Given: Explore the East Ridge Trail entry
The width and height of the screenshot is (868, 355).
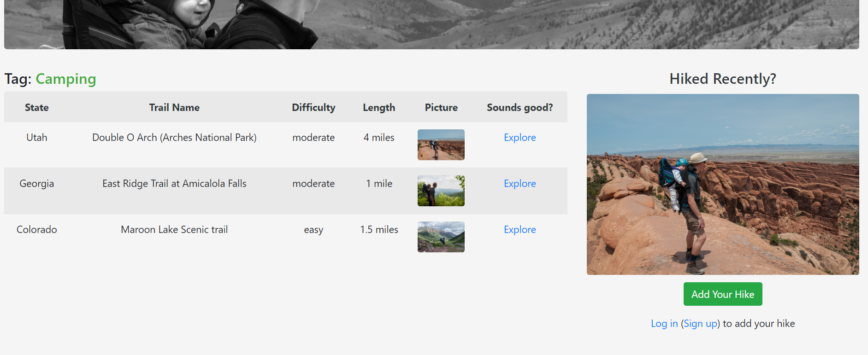Looking at the screenshot, I should 520,183.
